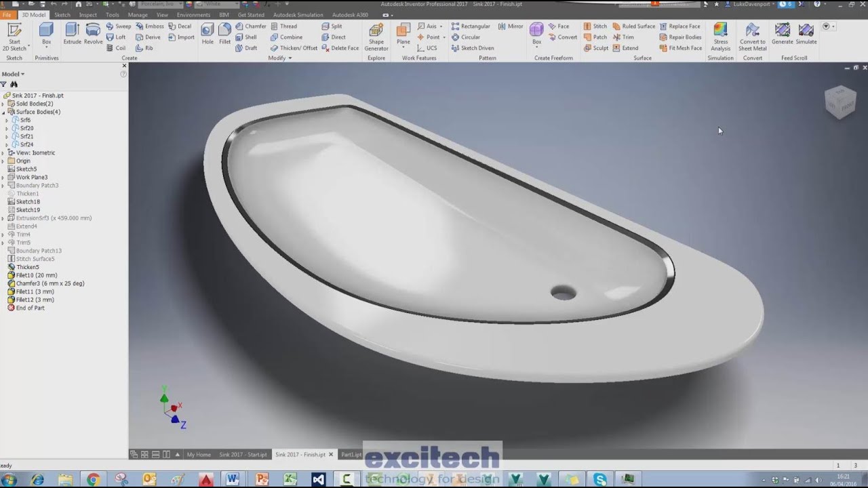
Task: Switch to Part1.ipt document tab
Action: [351, 455]
